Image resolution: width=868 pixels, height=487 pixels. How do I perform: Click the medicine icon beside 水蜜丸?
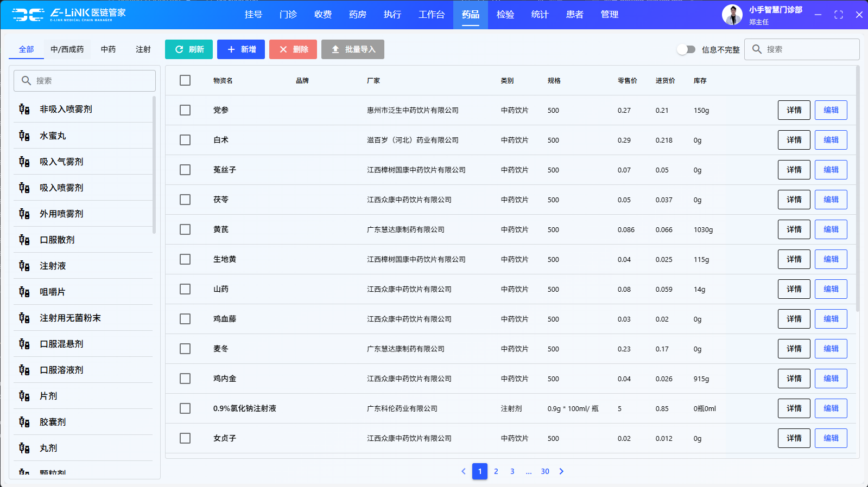click(x=24, y=136)
